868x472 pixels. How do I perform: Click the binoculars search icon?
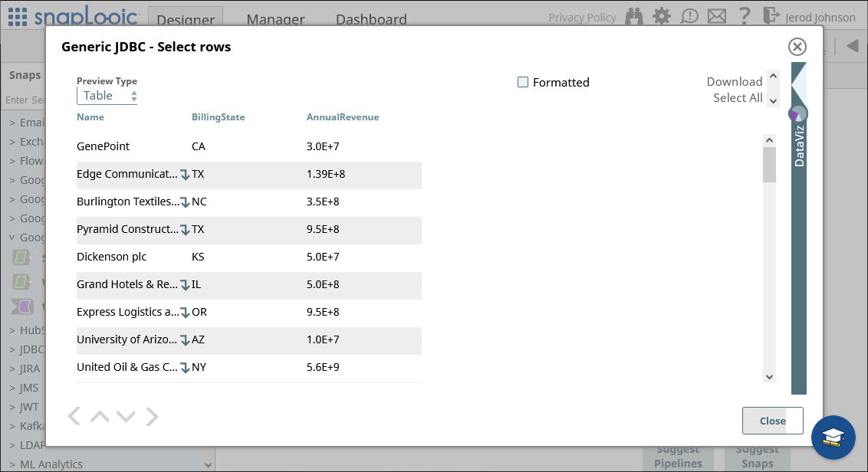(634, 16)
